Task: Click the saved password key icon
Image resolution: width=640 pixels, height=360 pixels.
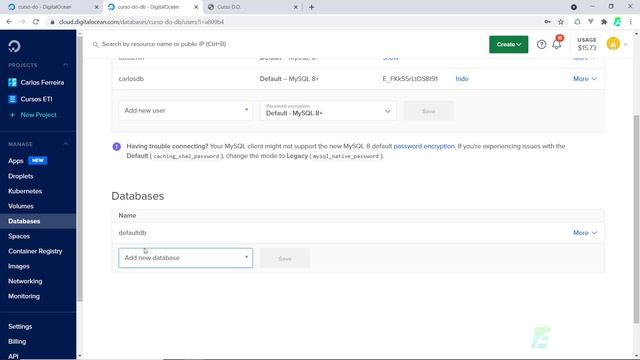Action: pos(547,22)
